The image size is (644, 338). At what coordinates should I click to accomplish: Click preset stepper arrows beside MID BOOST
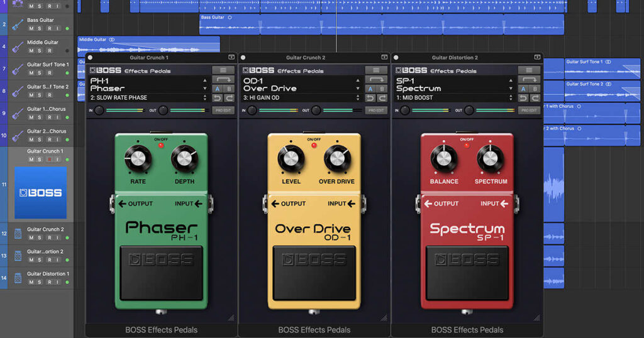point(511,97)
